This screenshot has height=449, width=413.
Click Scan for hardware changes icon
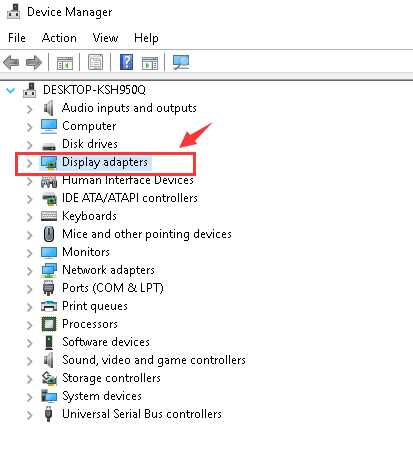pos(181,62)
